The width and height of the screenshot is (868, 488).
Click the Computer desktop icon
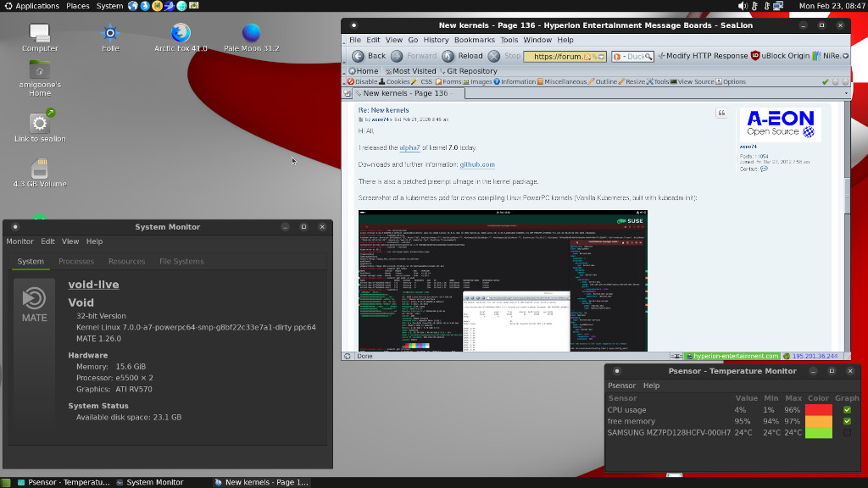click(x=40, y=34)
